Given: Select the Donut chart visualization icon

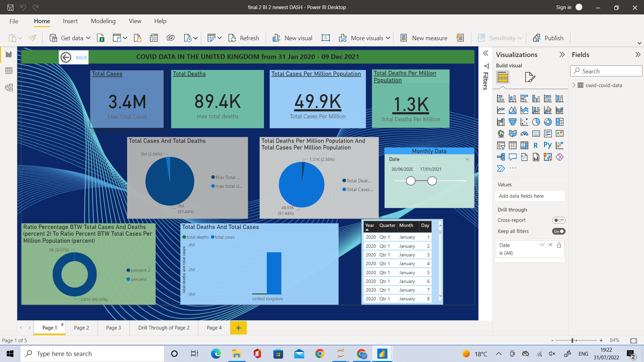Looking at the screenshot, I should click(x=547, y=122).
